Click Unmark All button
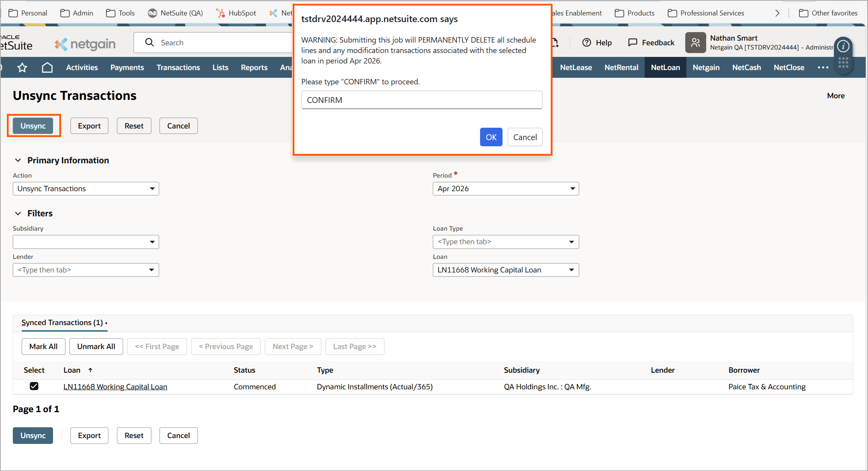The image size is (868, 471). 96,346
